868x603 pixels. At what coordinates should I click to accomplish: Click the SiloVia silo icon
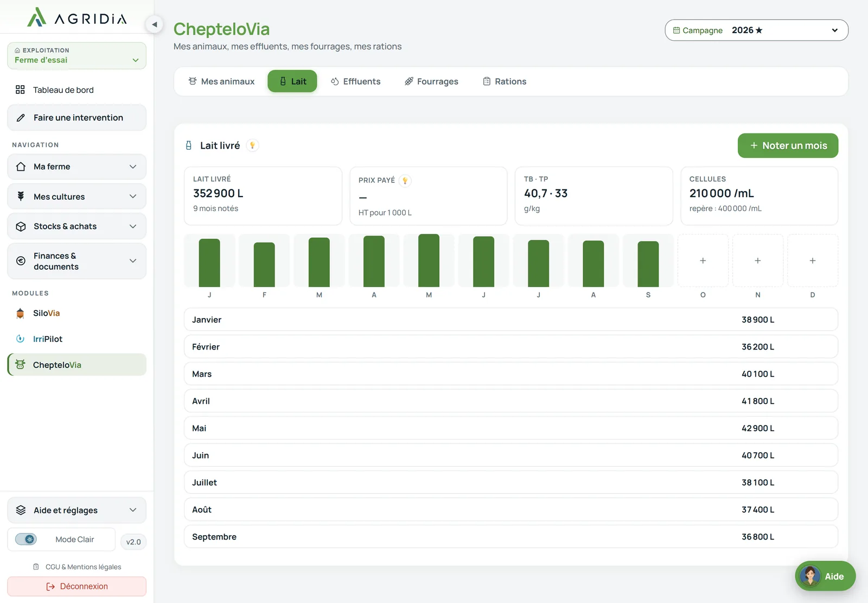click(20, 313)
